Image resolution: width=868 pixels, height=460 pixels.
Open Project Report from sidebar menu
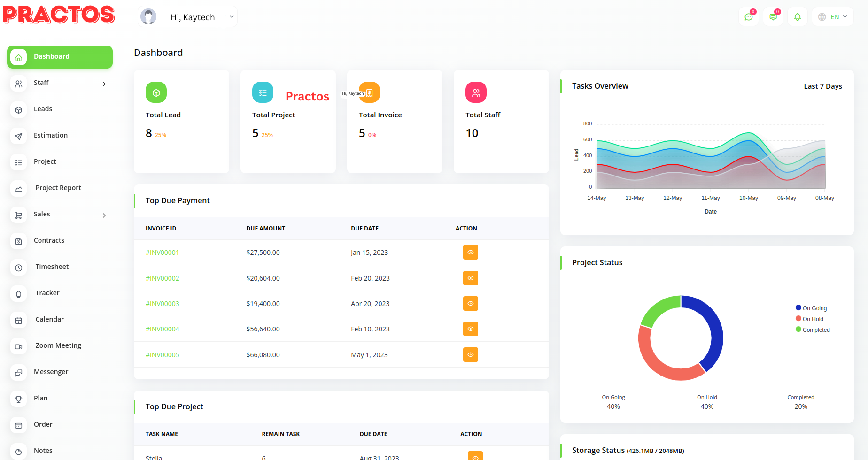[58, 188]
